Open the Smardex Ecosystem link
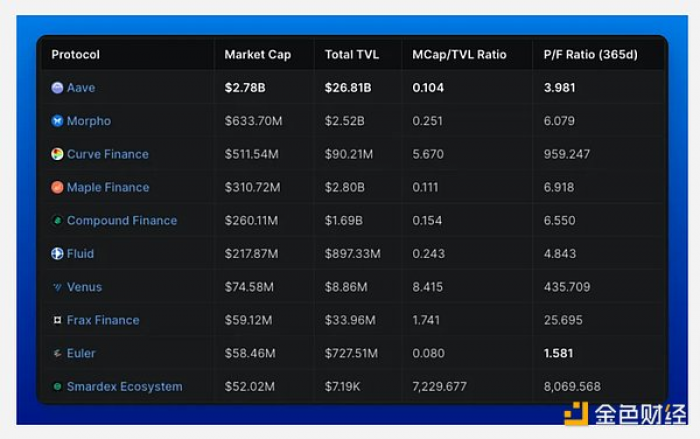 pos(125,387)
